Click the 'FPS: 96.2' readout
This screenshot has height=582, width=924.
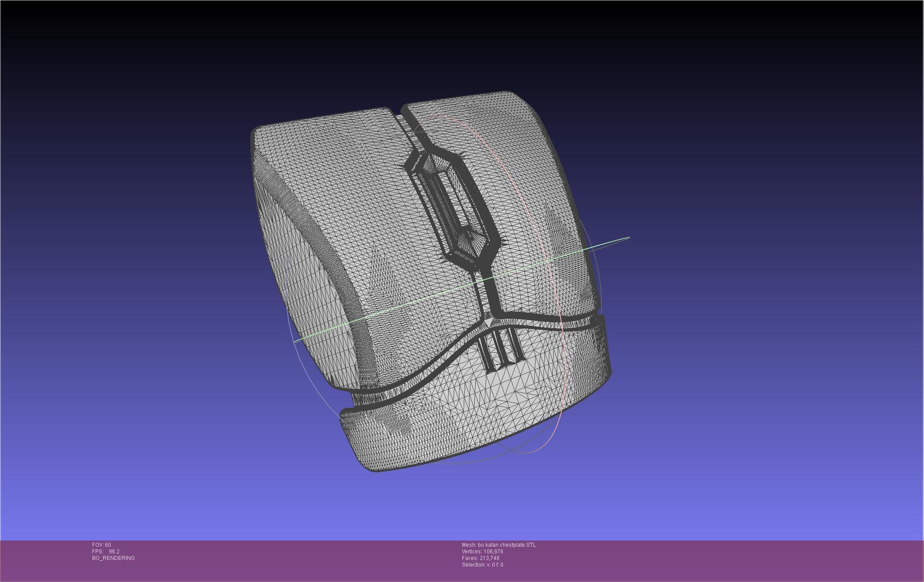click(x=106, y=552)
